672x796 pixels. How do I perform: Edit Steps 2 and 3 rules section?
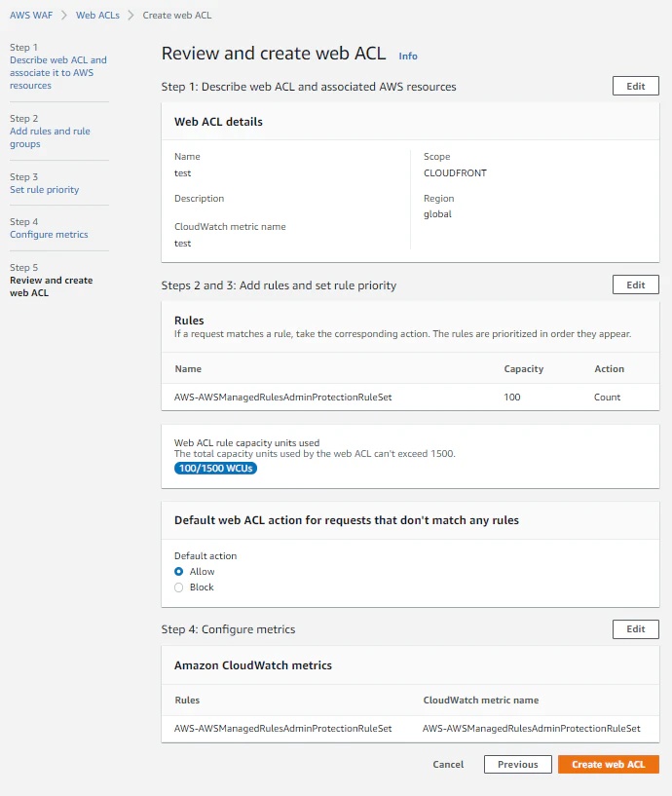[635, 284]
